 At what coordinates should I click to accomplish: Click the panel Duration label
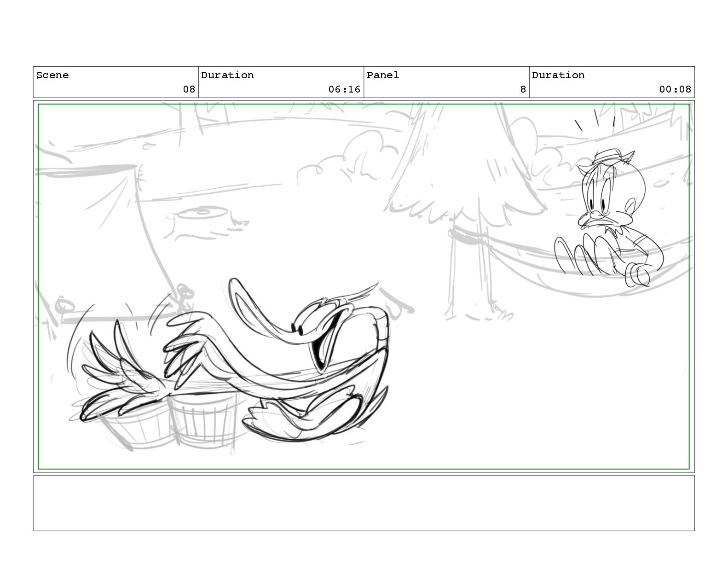pos(558,75)
